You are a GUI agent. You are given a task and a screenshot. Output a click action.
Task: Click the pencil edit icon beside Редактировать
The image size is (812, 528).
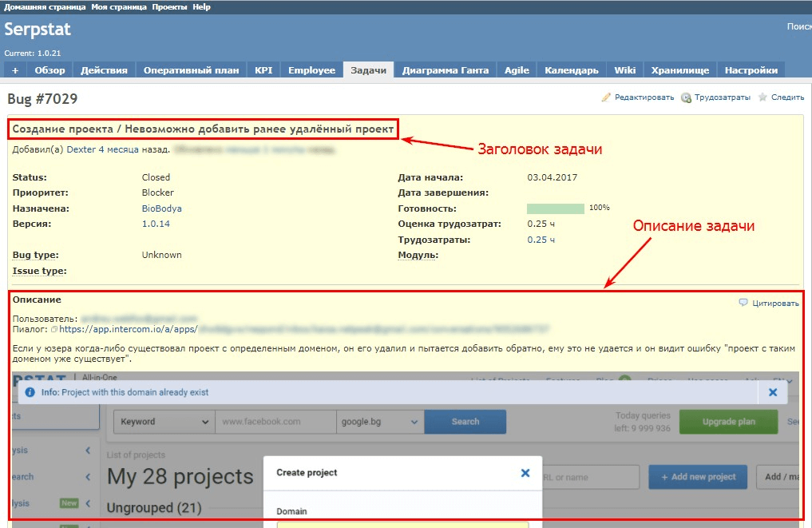(606, 97)
